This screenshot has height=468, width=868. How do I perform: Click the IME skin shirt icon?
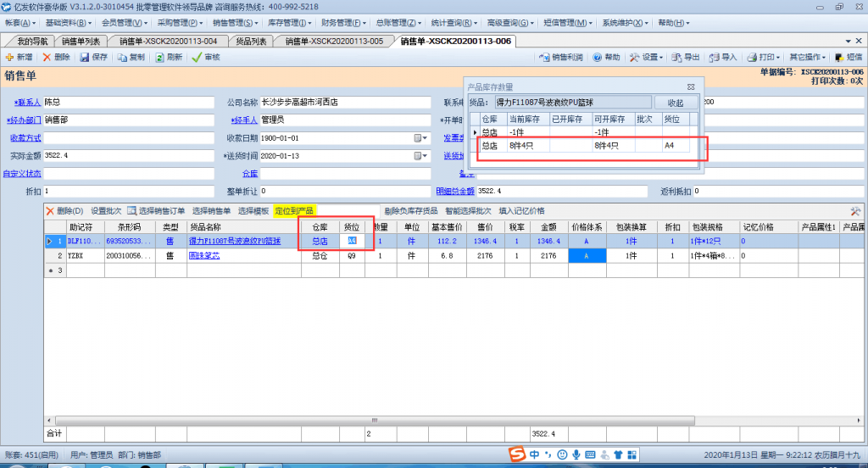[x=618, y=454]
